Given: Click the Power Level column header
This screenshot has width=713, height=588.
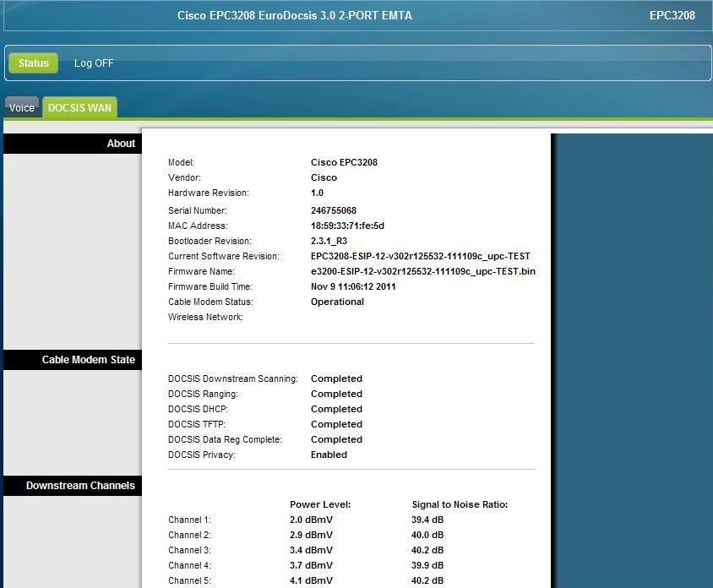Looking at the screenshot, I should [320, 504].
